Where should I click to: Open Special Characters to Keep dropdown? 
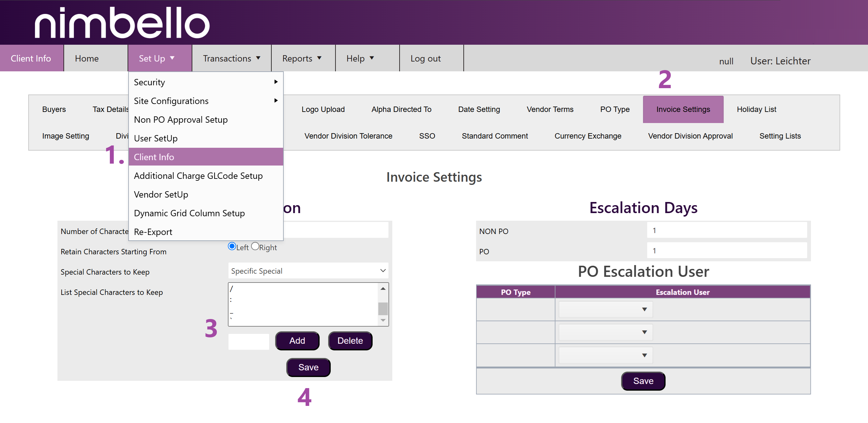click(x=308, y=271)
